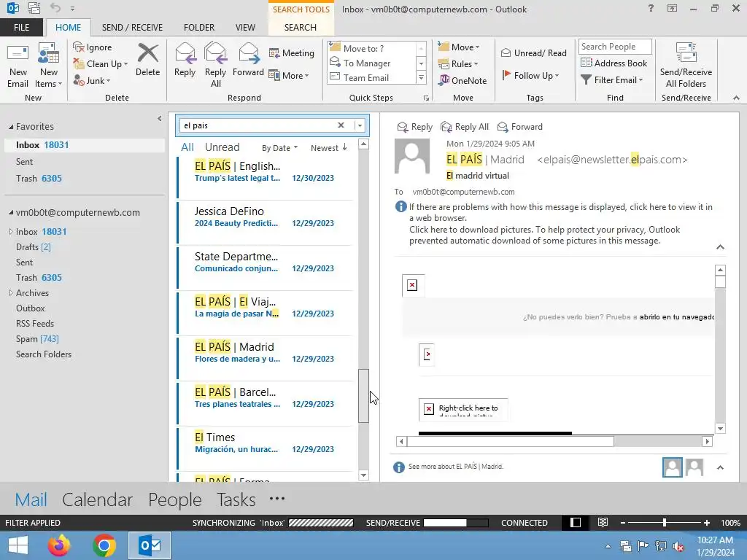Click Forward in the ribbon
The image size is (747, 560).
pyautogui.click(x=248, y=60)
